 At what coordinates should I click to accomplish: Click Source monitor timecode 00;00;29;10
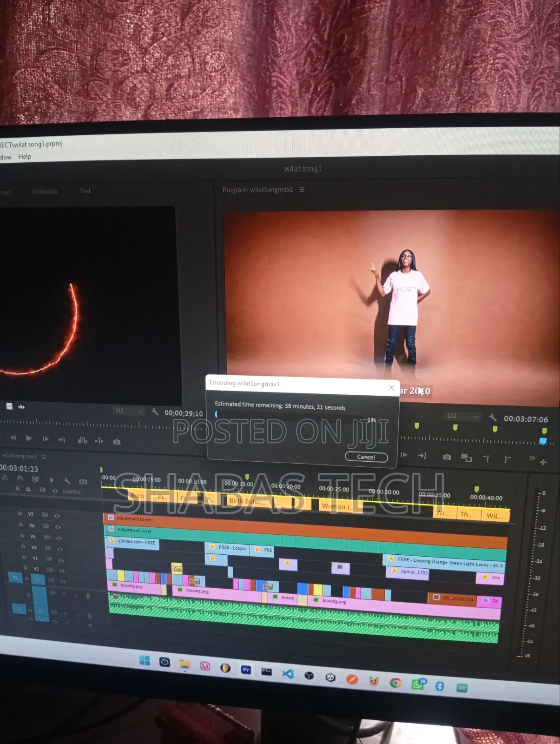click(184, 413)
